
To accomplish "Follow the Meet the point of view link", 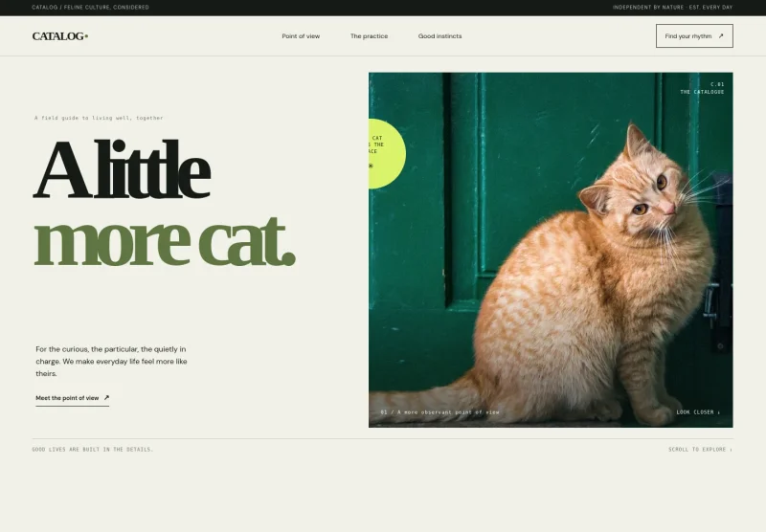I will 73,398.
